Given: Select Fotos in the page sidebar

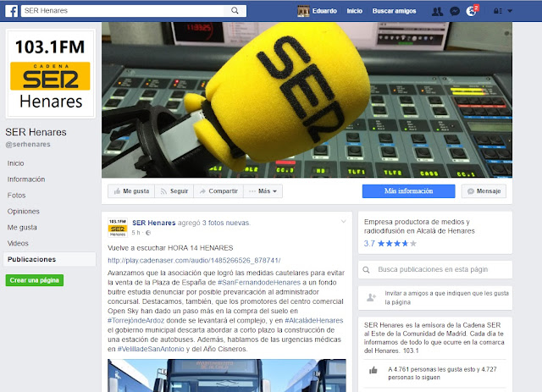Looking at the screenshot, I should tap(16, 196).
